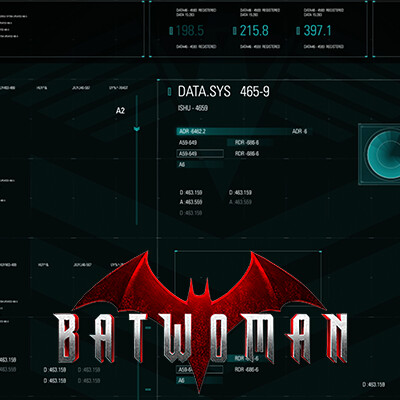Select the highlighted RDR-686-6 entry under DATA.SYS

pyautogui.click(x=250, y=143)
